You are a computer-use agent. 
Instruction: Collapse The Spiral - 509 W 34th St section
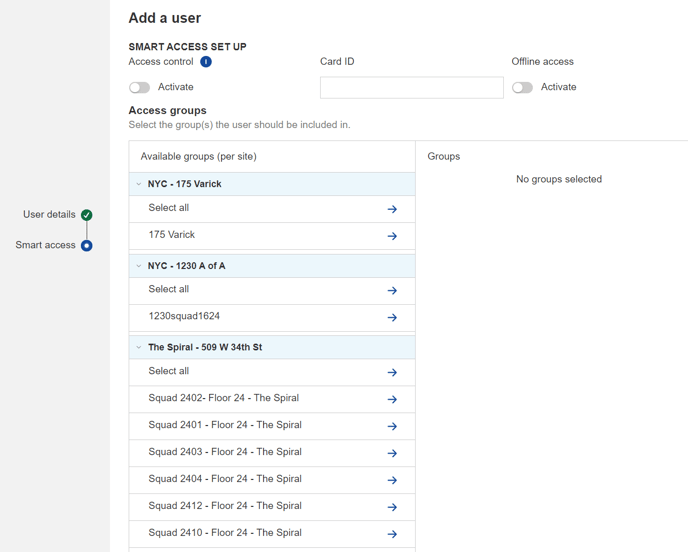(x=139, y=348)
